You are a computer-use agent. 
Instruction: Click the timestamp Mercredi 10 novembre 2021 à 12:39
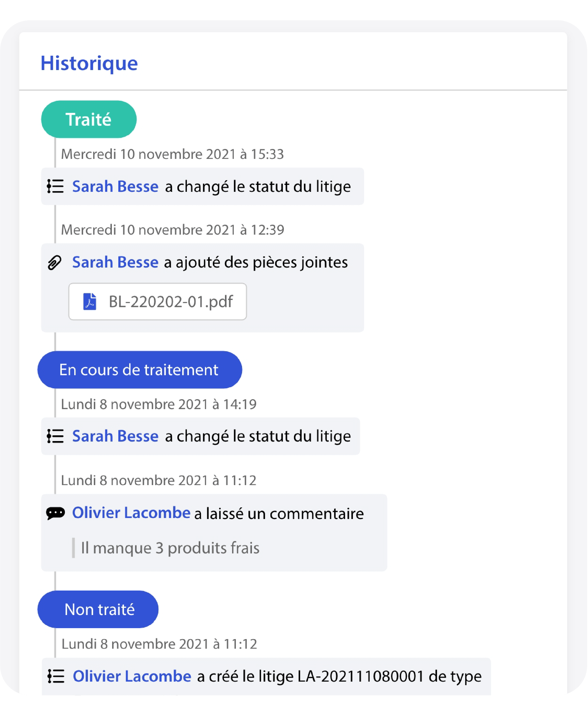coord(172,230)
